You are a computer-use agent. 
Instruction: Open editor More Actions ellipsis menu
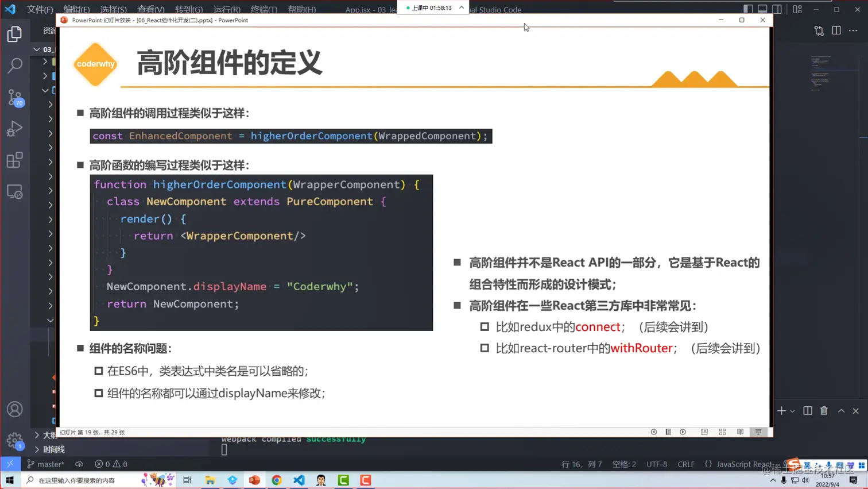(854, 30)
